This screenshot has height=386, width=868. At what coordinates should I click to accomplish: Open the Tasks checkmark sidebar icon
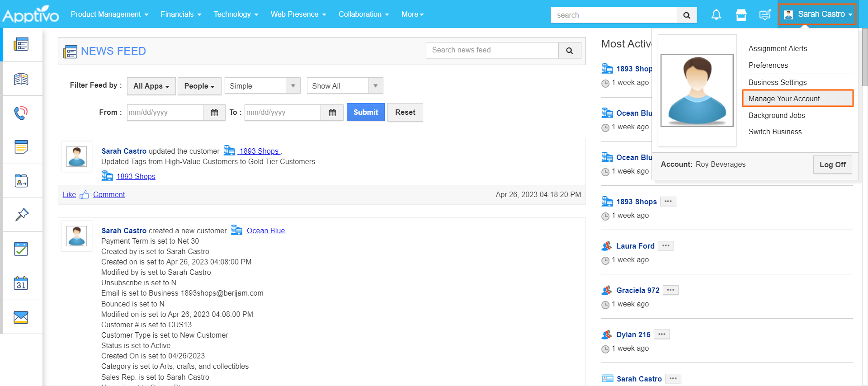coord(21,249)
